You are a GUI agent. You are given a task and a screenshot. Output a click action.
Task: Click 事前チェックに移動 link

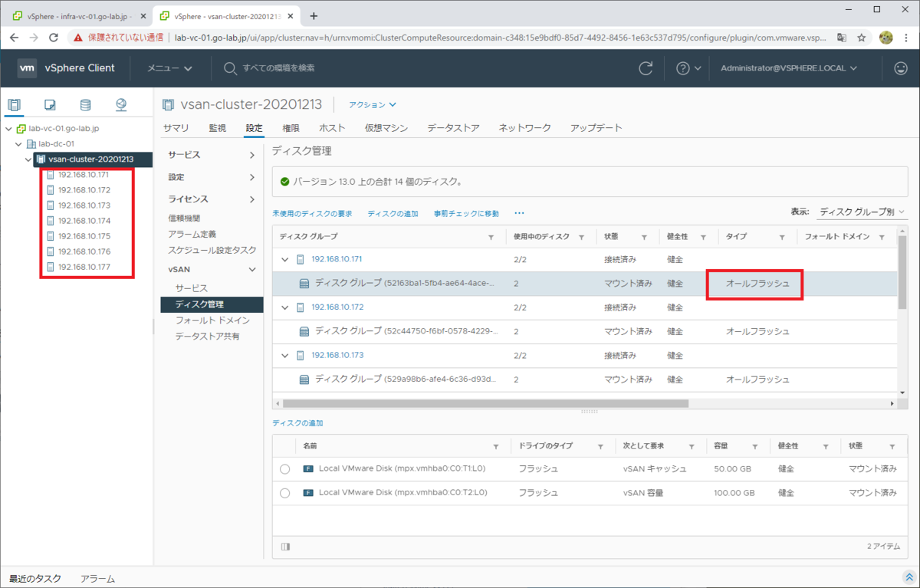tap(466, 213)
